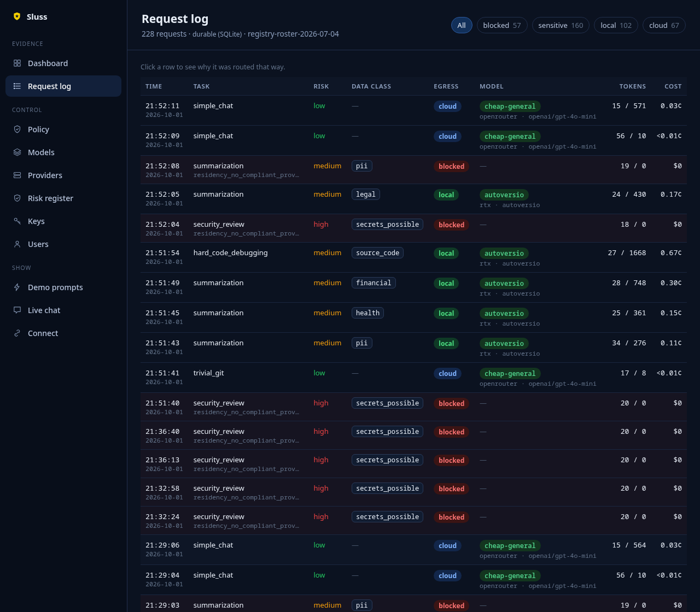Click the MODEL column header

pos(492,86)
